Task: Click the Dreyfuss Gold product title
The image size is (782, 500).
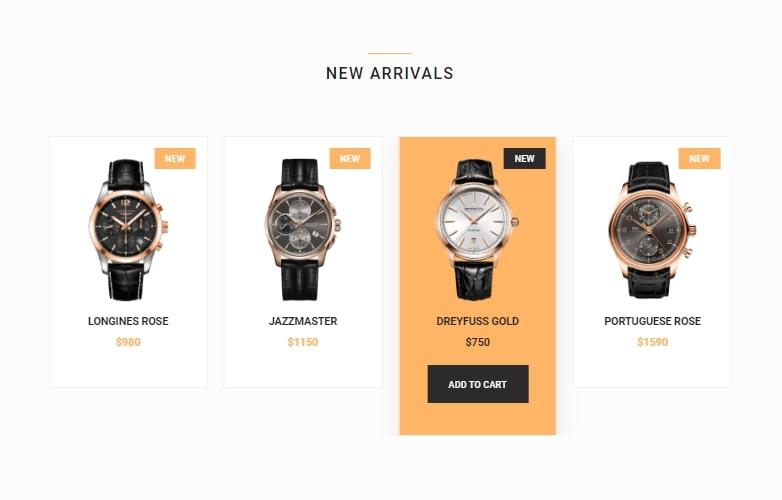Action: pos(477,321)
